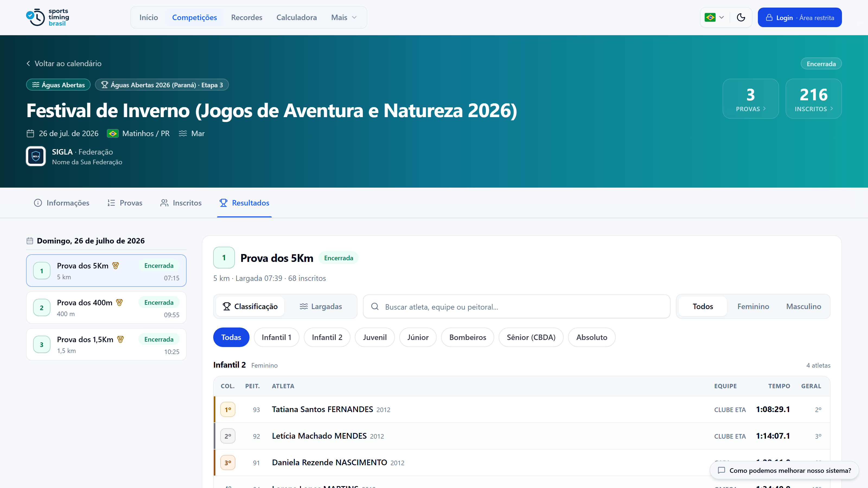Open the 216 Inscritos stat card
Image resolution: width=868 pixels, height=488 pixels.
813,99
